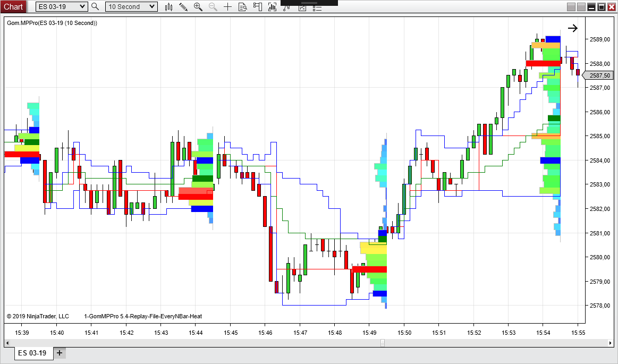Click the right arrow of horizontal scrollbar

tap(611, 343)
